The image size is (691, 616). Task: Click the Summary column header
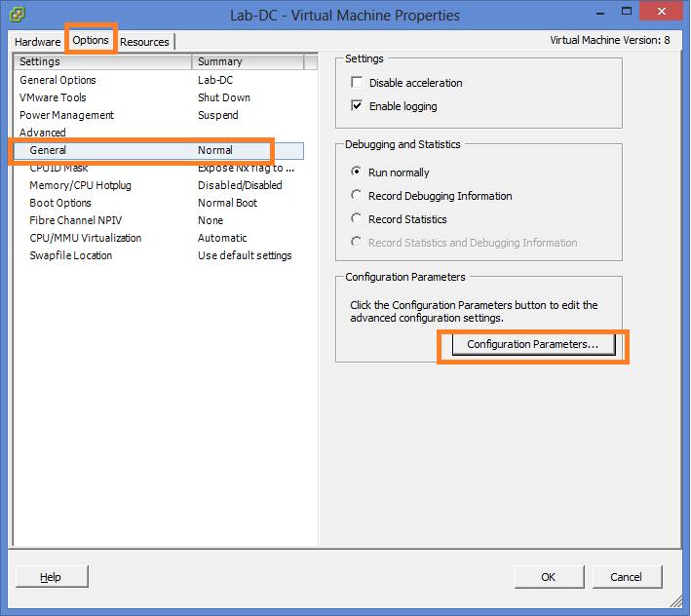pyautogui.click(x=249, y=61)
